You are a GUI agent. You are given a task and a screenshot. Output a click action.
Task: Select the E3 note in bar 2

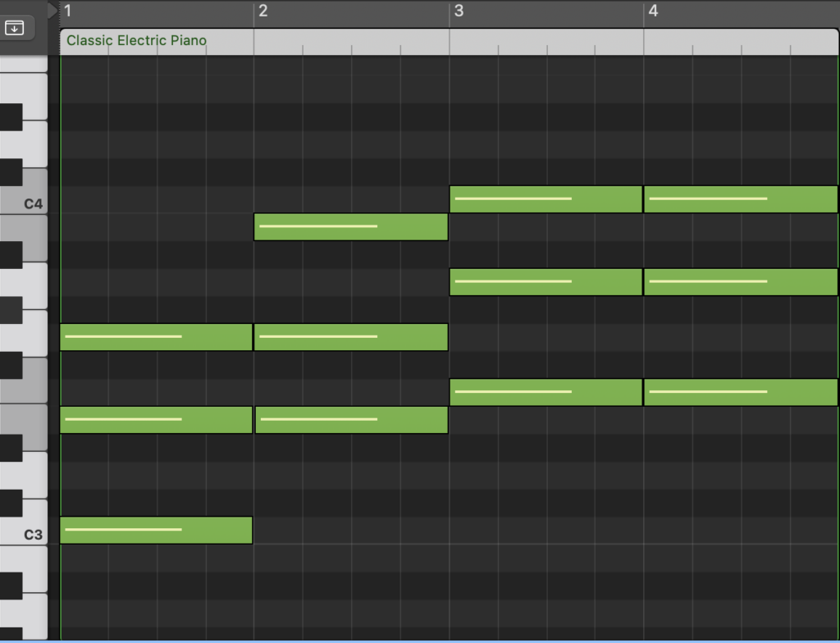tap(351, 420)
